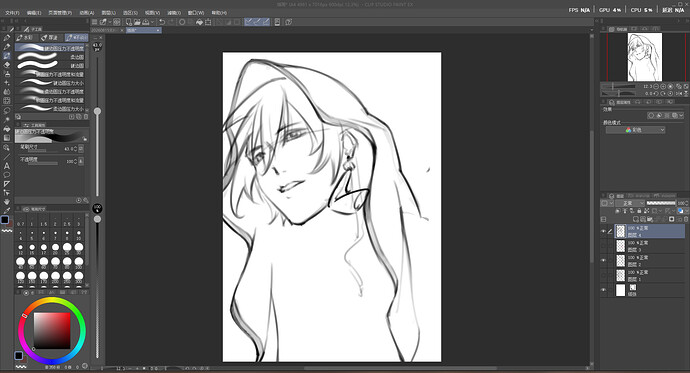Toggle visibility of the 纸张 paper layer
This screenshot has height=373, width=690.
coord(603,290)
